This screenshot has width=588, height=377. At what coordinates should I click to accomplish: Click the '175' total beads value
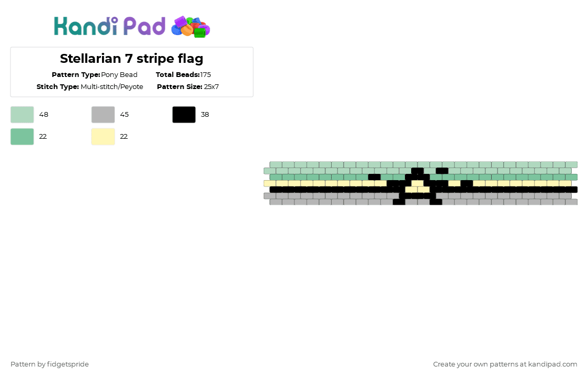click(x=206, y=75)
